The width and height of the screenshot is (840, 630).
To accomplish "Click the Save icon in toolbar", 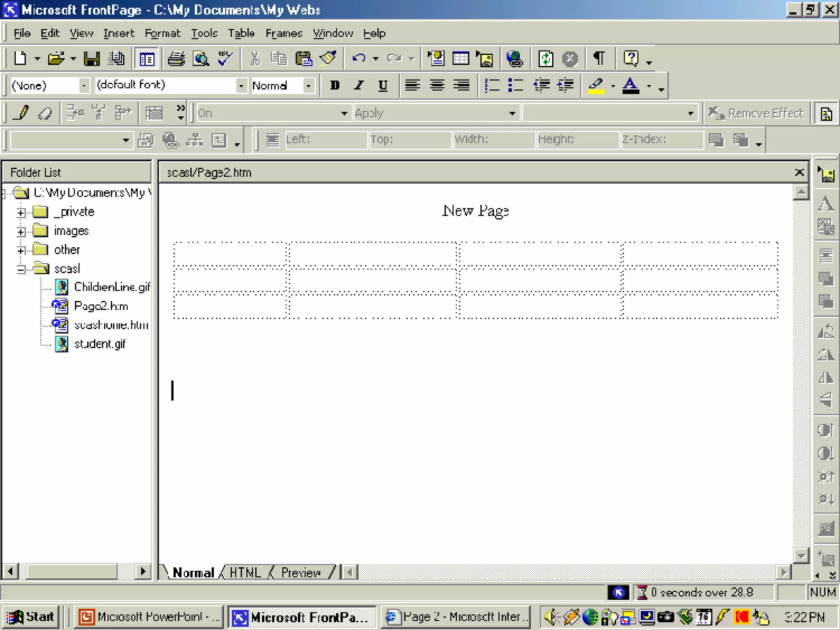I will [91, 59].
